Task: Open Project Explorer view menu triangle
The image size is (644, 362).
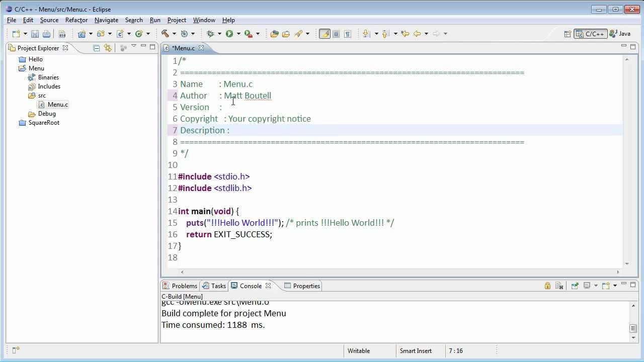Action: coord(134,46)
